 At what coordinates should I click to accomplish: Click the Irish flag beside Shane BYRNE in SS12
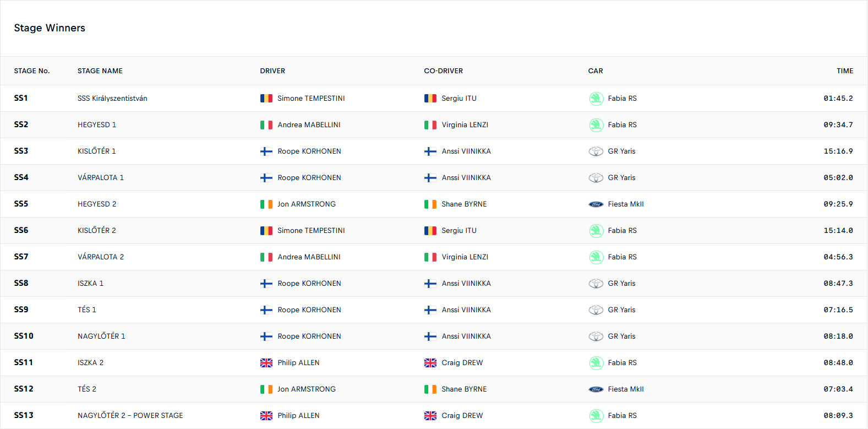430,389
